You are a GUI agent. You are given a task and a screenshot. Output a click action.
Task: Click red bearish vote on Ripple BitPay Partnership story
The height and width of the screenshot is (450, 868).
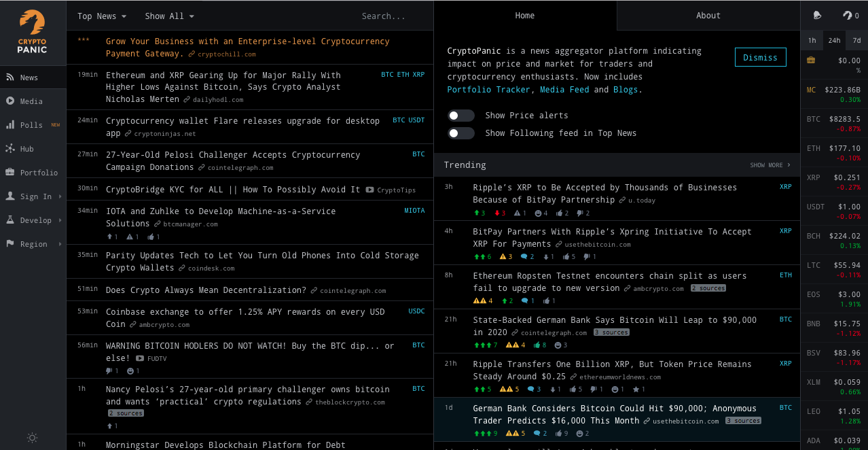pyautogui.click(x=499, y=213)
